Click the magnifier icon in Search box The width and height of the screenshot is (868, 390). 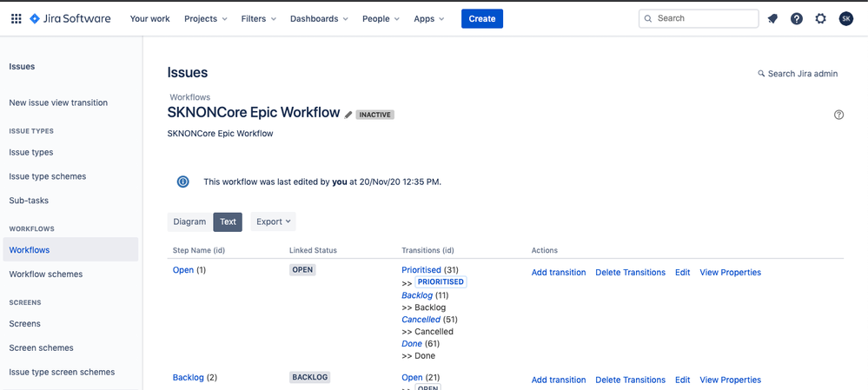648,19
